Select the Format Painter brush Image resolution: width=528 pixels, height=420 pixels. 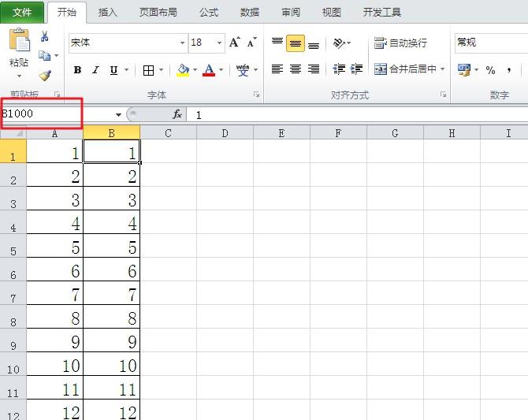pyautogui.click(x=45, y=76)
